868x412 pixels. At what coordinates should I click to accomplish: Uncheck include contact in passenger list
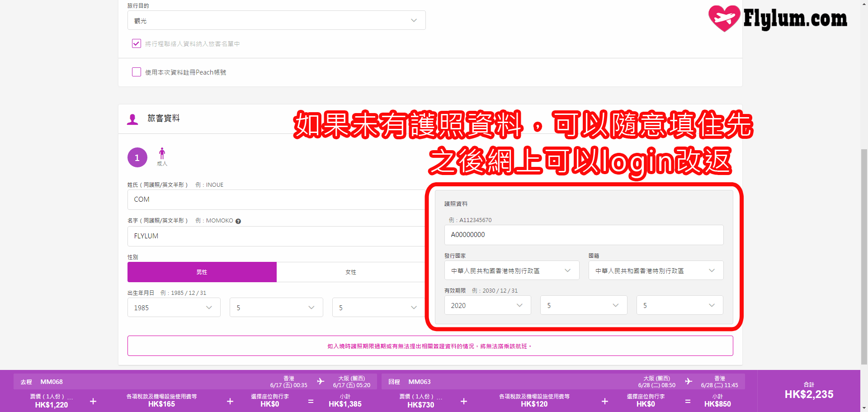pos(136,43)
